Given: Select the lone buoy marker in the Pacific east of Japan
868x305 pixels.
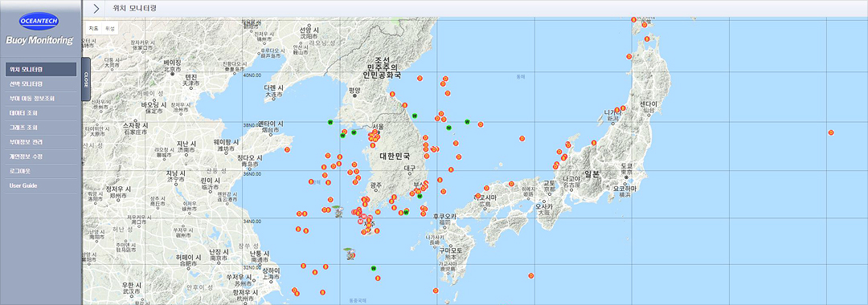Looking at the screenshot, I should click(831, 132).
